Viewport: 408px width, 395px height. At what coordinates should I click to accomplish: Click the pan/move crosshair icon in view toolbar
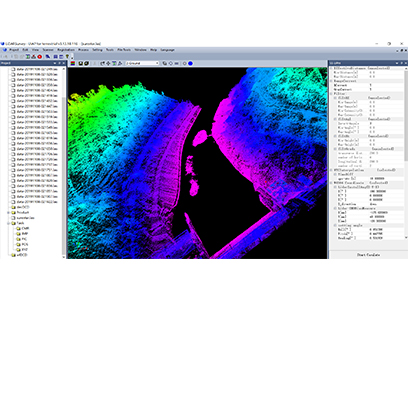pos(108,63)
